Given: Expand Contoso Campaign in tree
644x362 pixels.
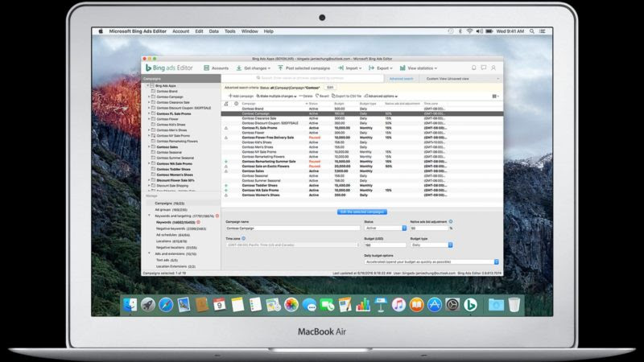Looking at the screenshot, I should (x=149, y=97).
